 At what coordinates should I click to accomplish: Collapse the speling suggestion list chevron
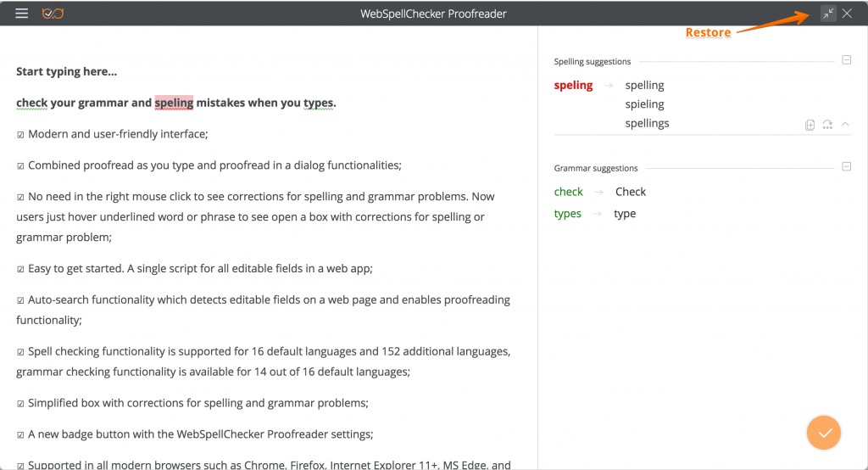[x=845, y=124]
